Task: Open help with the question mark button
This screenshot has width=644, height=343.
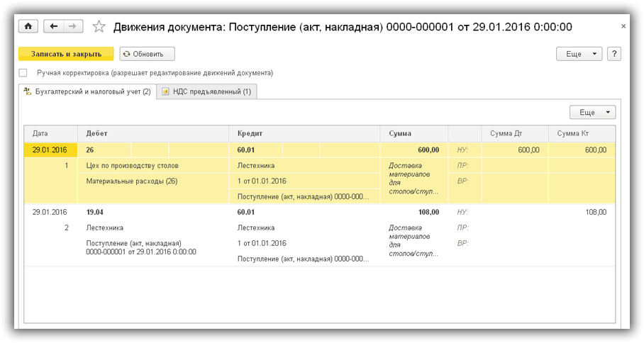Action: tap(614, 54)
